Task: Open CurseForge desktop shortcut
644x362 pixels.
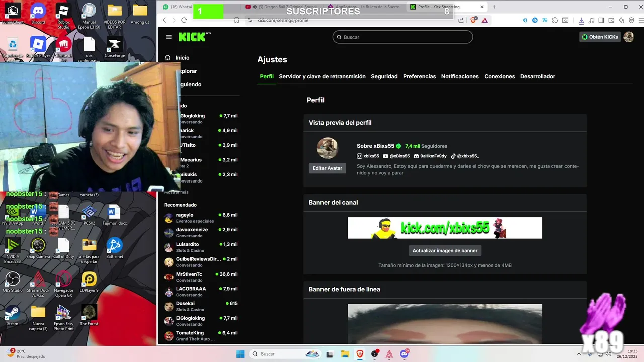Action: click(115, 48)
